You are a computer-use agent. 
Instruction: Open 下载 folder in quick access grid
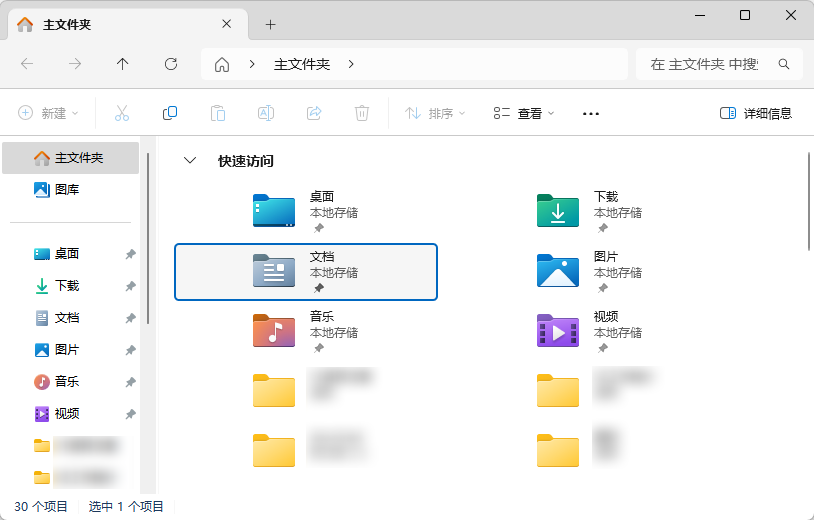(590, 212)
